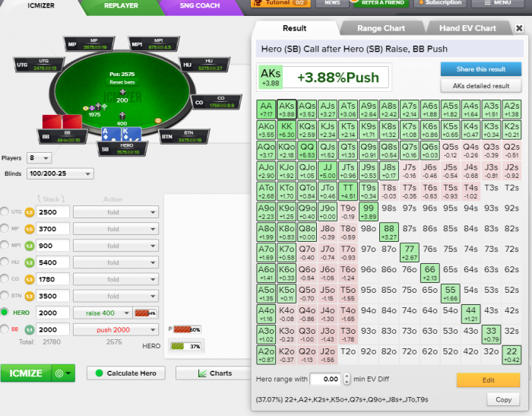Select the KK hand cell
Screen dimensions: 532x416
(x=287, y=130)
